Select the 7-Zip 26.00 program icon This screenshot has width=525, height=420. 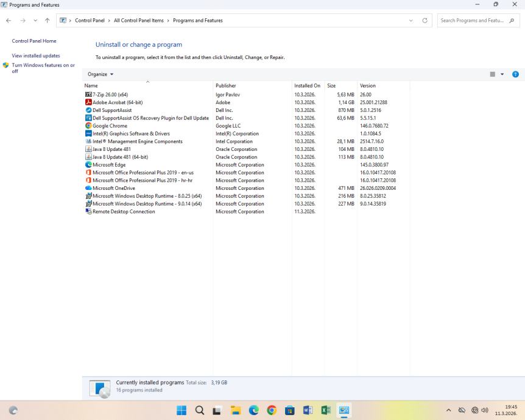88,95
